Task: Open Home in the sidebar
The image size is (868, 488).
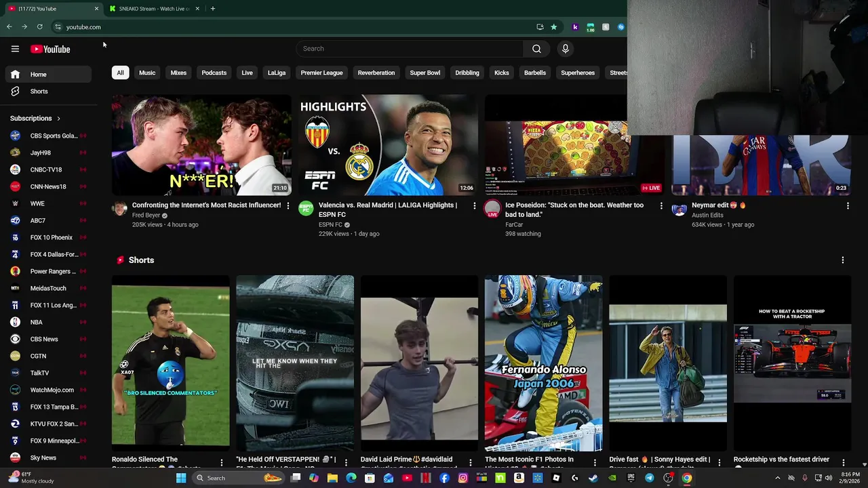Action: 48,75
